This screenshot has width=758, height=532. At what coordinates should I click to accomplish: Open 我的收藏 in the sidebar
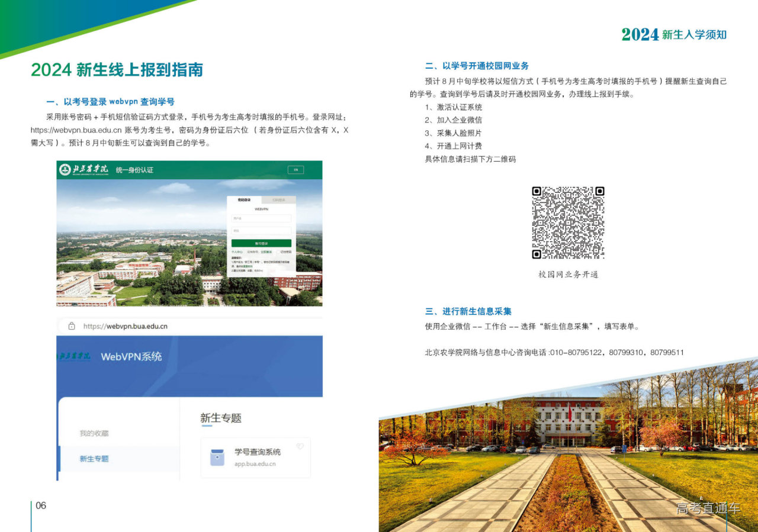tap(94, 433)
